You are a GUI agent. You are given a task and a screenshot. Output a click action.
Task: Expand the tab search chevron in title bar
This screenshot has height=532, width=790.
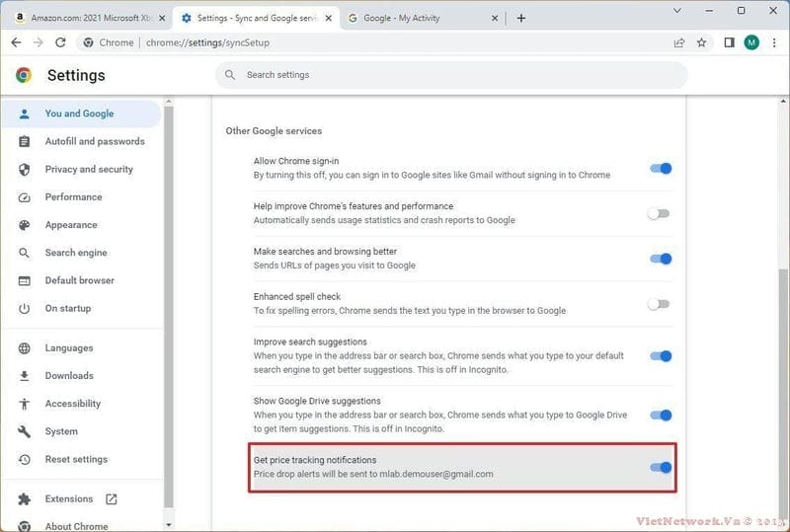click(x=677, y=11)
